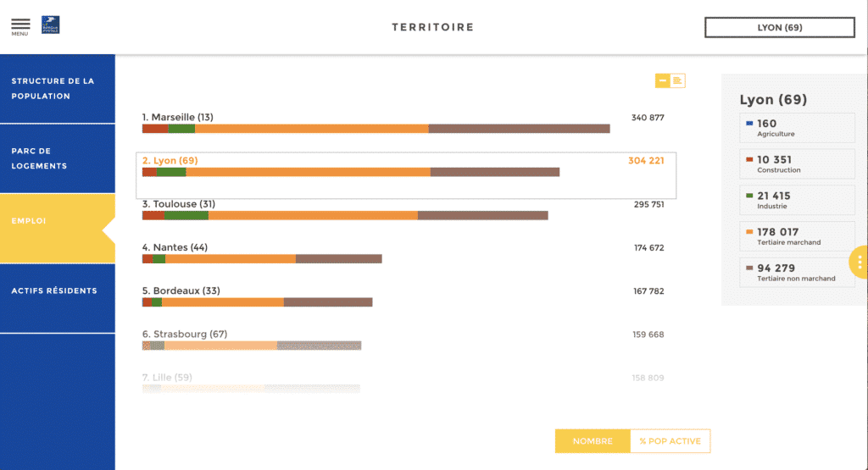The width and height of the screenshot is (868, 470).
Task: Click the green Industrie legend icon
Action: [748, 196]
